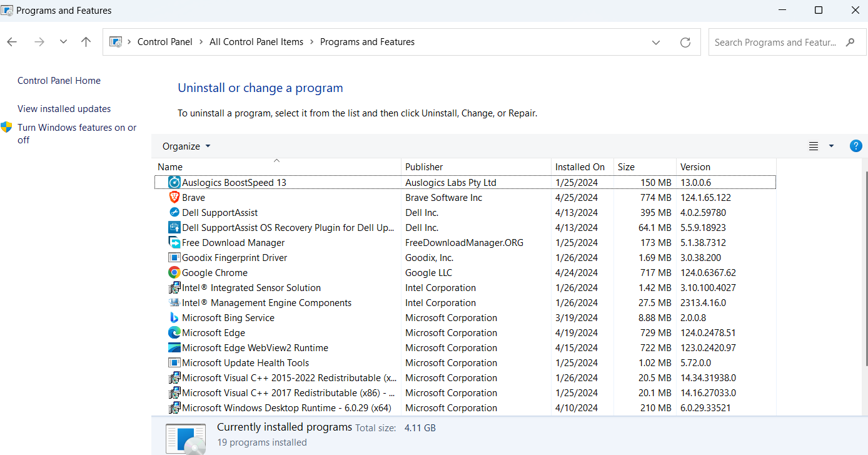Viewport: 868px width, 455px height.
Task: Select the Brave program name
Action: 193,197
